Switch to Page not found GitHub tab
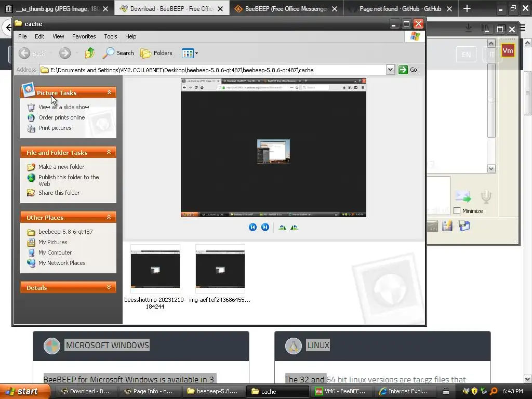Screen dimensions: 532x399 point(401,9)
